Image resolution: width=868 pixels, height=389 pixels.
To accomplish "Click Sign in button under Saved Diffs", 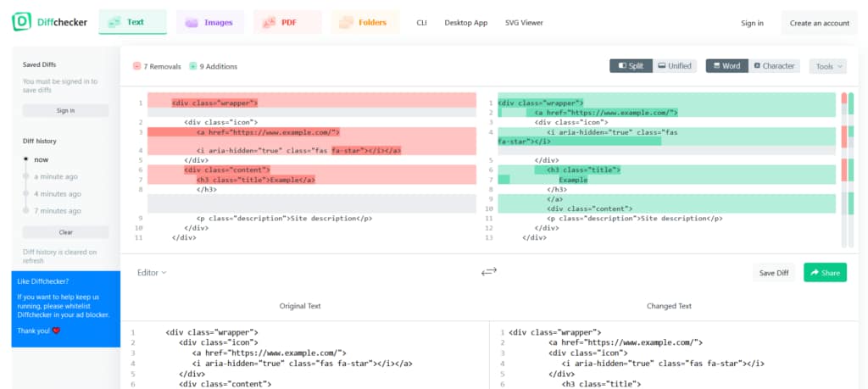I will point(66,111).
